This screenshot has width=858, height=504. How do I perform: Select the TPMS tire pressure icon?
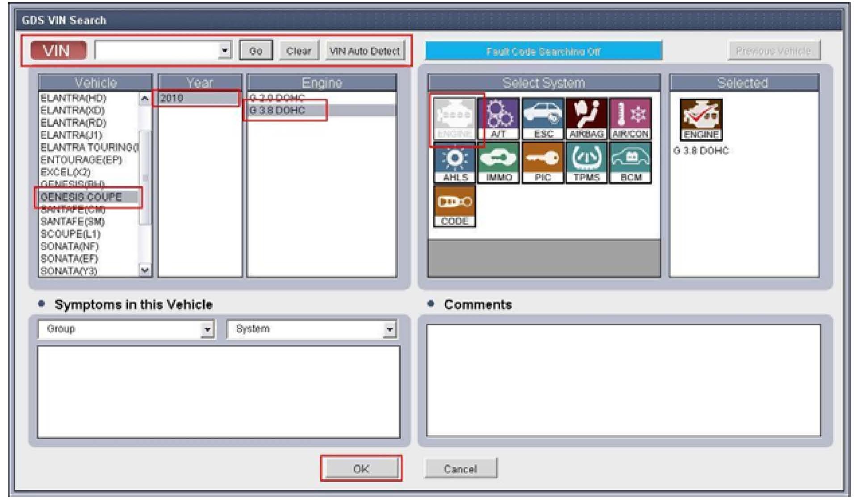coord(586,162)
